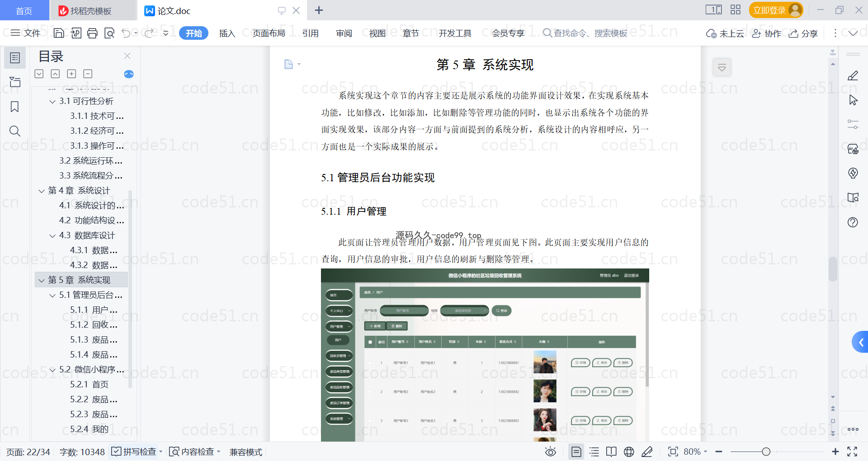Collapse 5.1 管理员后台 node
868x461 pixels.
point(52,296)
